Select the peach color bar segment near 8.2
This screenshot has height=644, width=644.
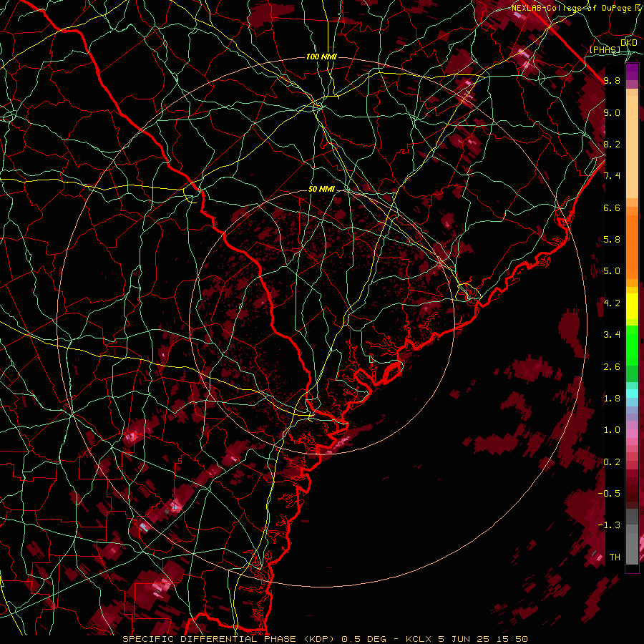tap(632, 148)
